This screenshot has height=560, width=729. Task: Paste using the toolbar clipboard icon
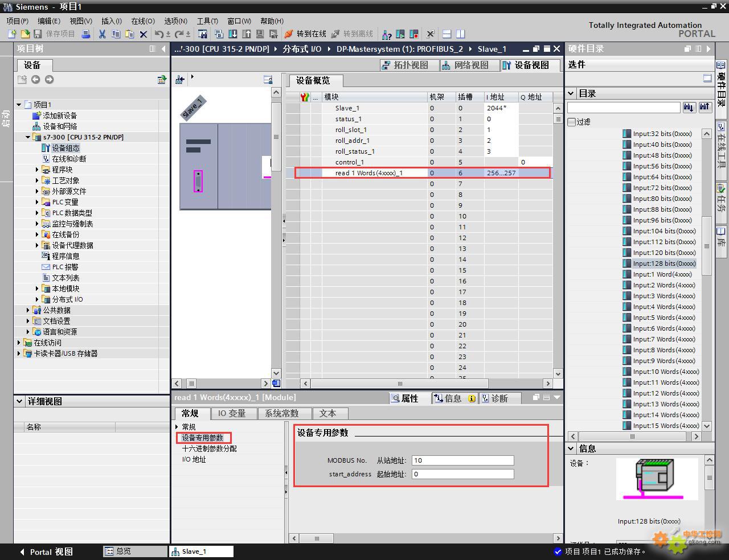[x=130, y=34]
